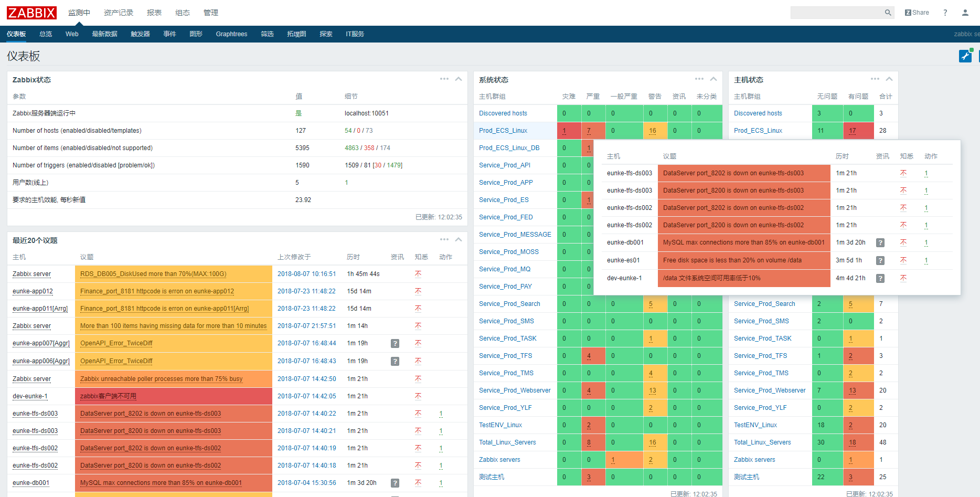Viewport: 980px width, 497px height.
Task: Click Zabbix servers average severity count 1
Action: click(x=613, y=460)
